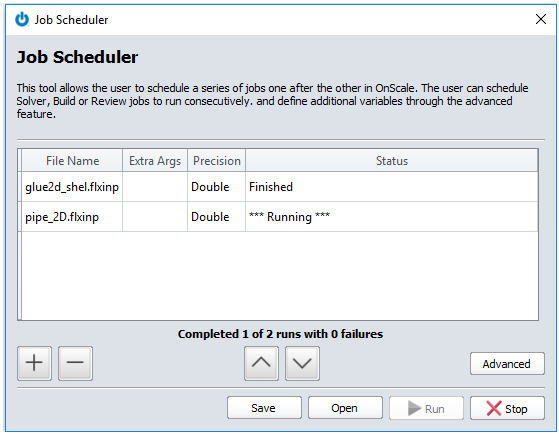559x435 pixels.
Task: Move job down with down-arrow icon
Action: click(x=302, y=363)
